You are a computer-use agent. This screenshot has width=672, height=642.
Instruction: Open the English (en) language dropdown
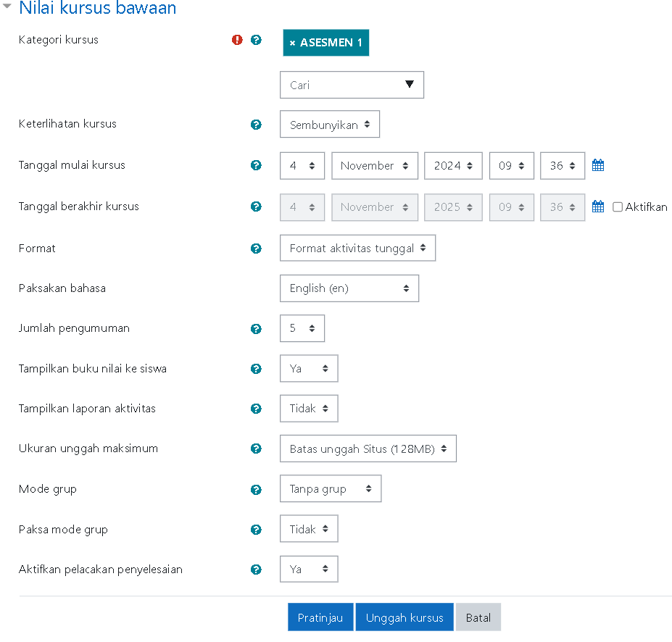pyautogui.click(x=349, y=288)
